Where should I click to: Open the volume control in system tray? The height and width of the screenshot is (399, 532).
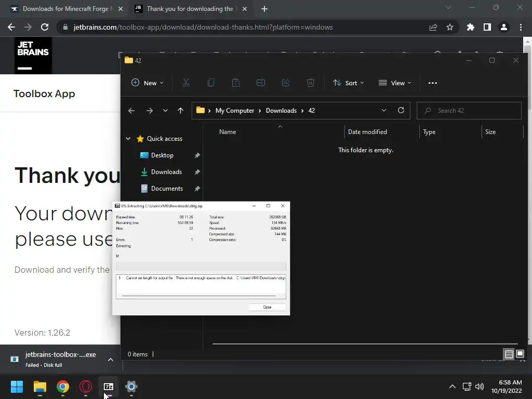[480, 387]
